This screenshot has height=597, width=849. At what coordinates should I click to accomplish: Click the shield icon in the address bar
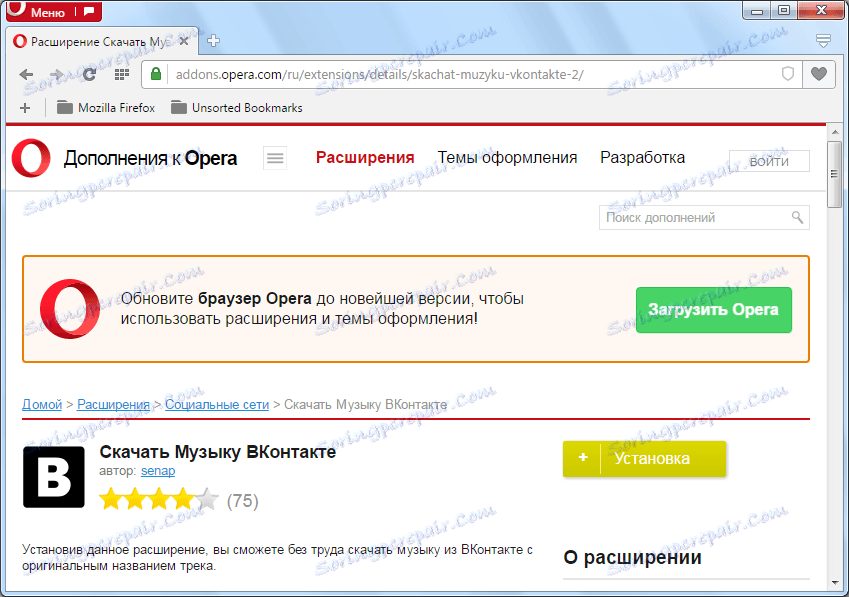coord(788,74)
